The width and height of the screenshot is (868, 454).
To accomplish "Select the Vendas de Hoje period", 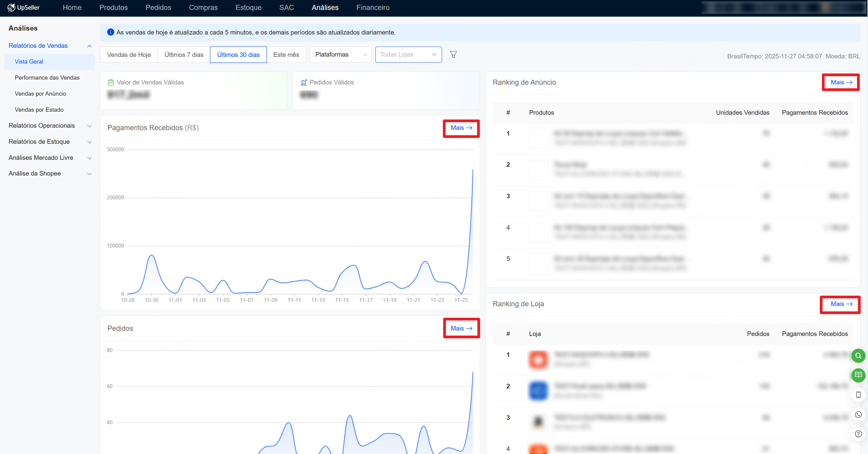I will 129,54.
